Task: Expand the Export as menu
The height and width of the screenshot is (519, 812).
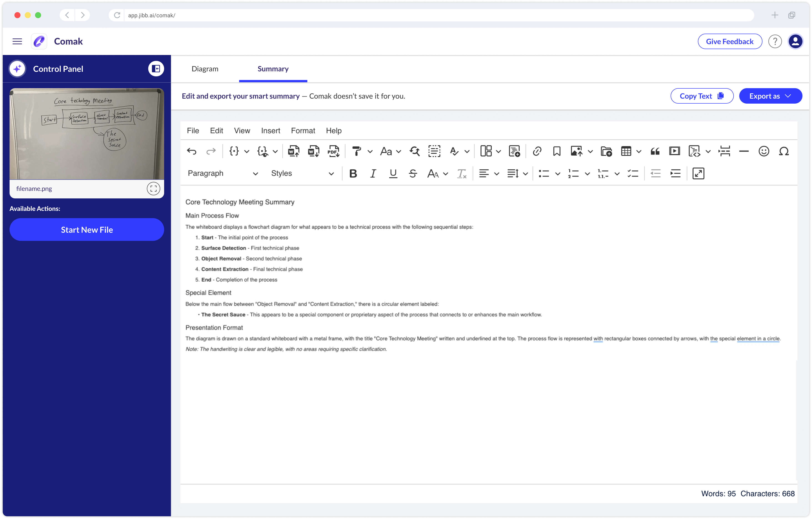Action: pyautogui.click(x=770, y=96)
